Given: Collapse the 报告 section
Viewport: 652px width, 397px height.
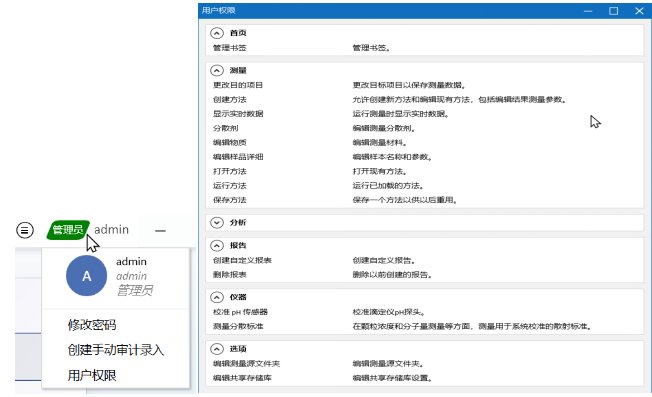Looking at the screenshot, I should (217, 246).
